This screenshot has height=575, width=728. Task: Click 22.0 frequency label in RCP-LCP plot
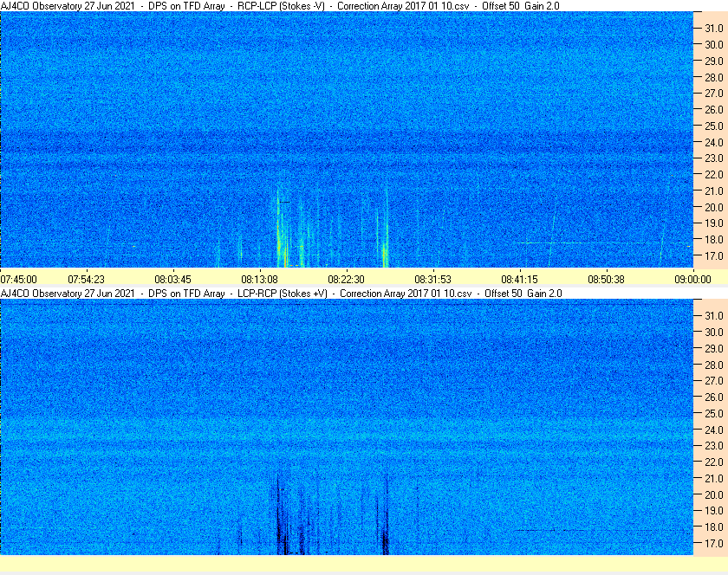coord(714,175)
